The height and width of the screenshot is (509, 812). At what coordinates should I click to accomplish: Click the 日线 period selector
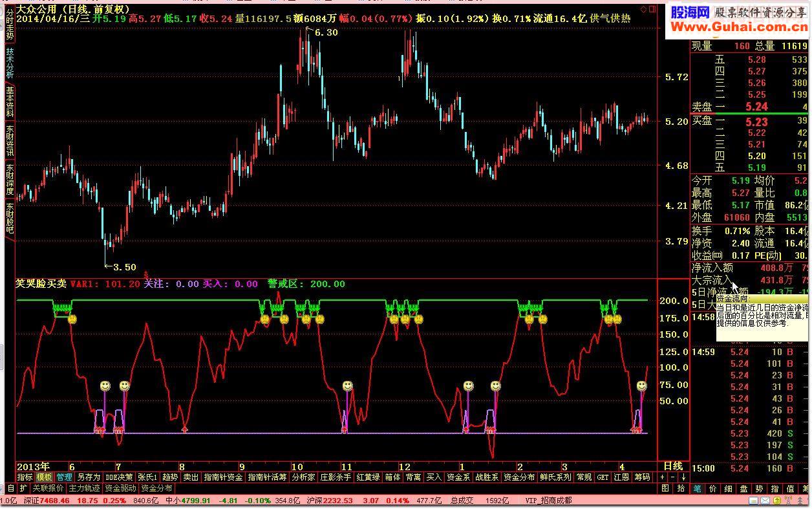pos(673,466)
